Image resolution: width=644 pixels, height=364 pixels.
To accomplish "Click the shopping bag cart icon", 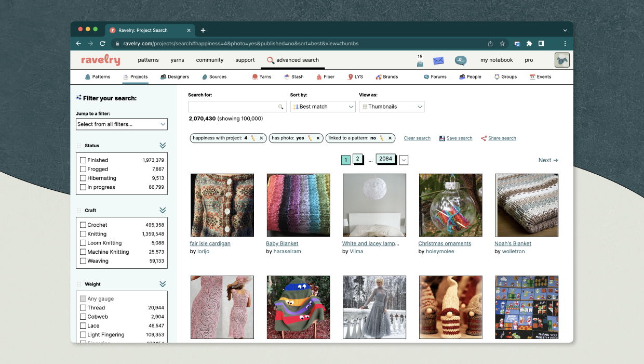I will coord(420,62).
